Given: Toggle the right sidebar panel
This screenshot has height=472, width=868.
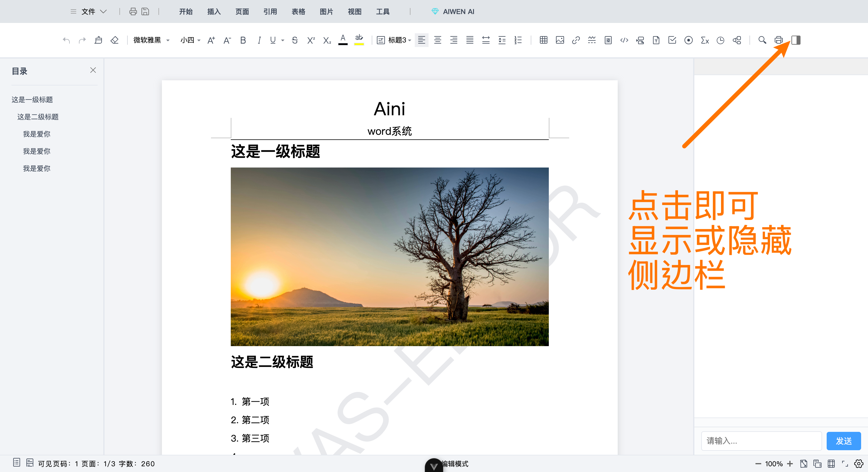Looking at the screenshot, I should [796, 40].
